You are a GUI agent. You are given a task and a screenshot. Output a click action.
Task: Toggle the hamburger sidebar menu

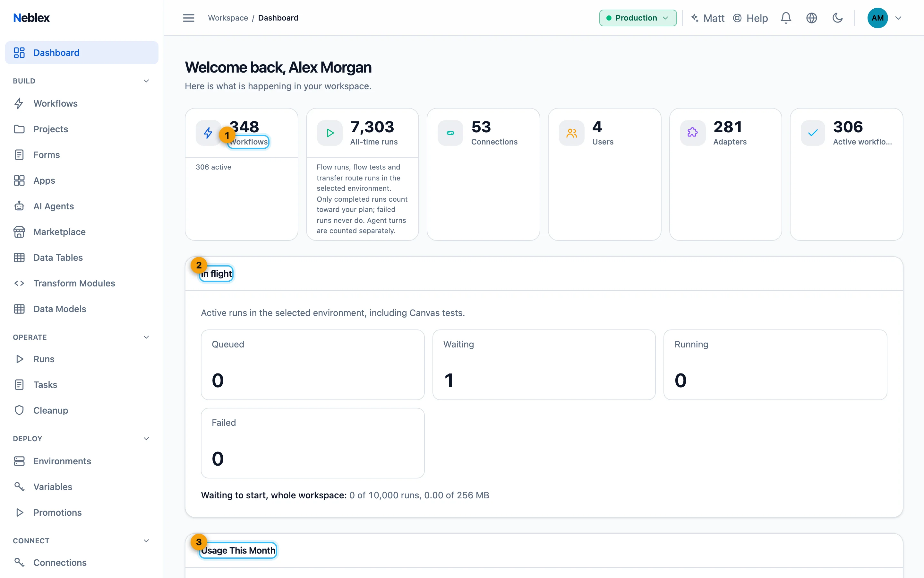pyautogui.click(x=189, y=18)
